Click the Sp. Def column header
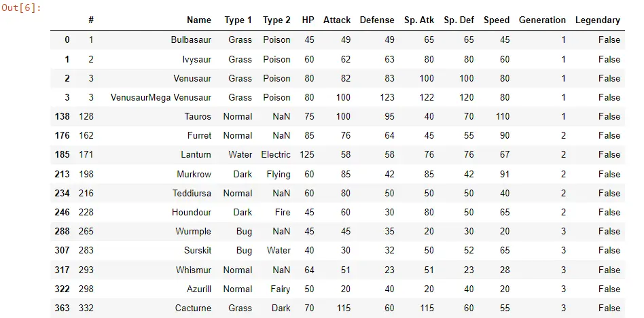The image size is (644, 318). [459, 20]
